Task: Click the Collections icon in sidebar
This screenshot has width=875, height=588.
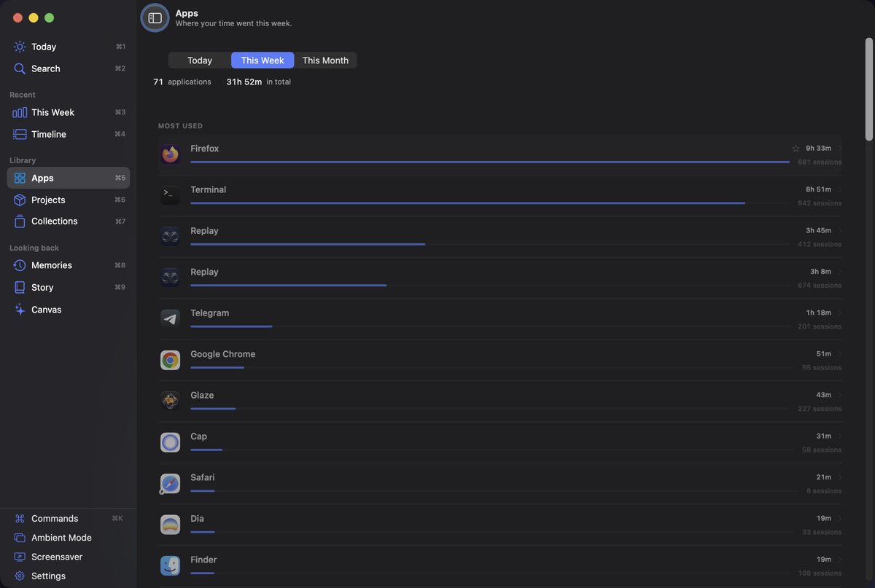Action: [20, 221]
